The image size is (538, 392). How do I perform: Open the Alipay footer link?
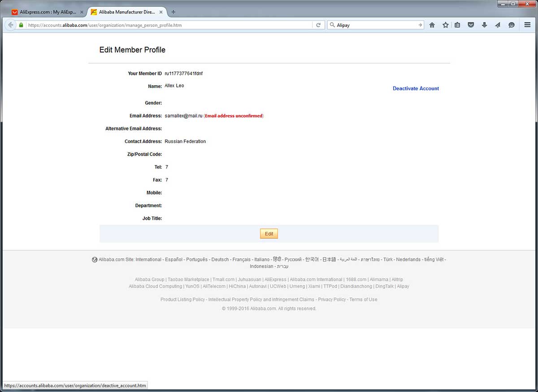click(x=403, y=286)
